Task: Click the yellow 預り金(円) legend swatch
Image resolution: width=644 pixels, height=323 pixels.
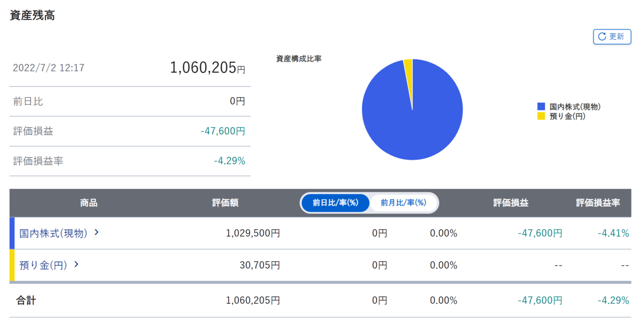Action: click(541, 116)
